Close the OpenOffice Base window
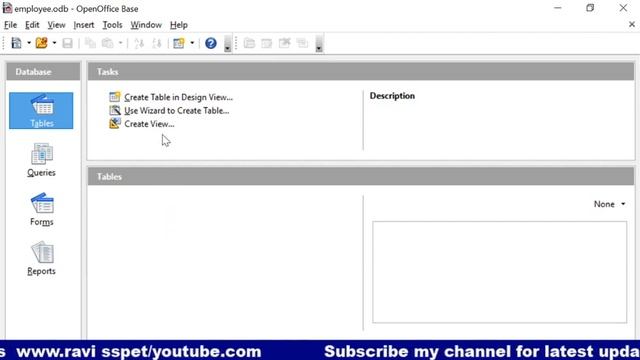 point(623,8)
